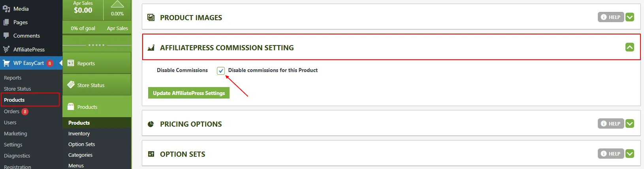Click the Pricing Options pie icon
The height and width of the screenshot is (169, 644).
coord(151,124)
